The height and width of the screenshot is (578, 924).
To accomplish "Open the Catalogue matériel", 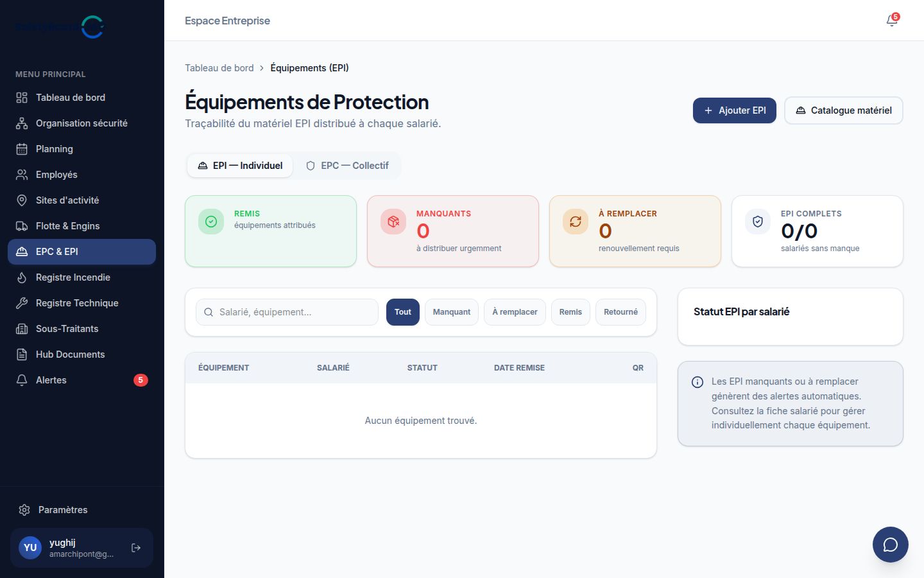I will click(844, 110).
